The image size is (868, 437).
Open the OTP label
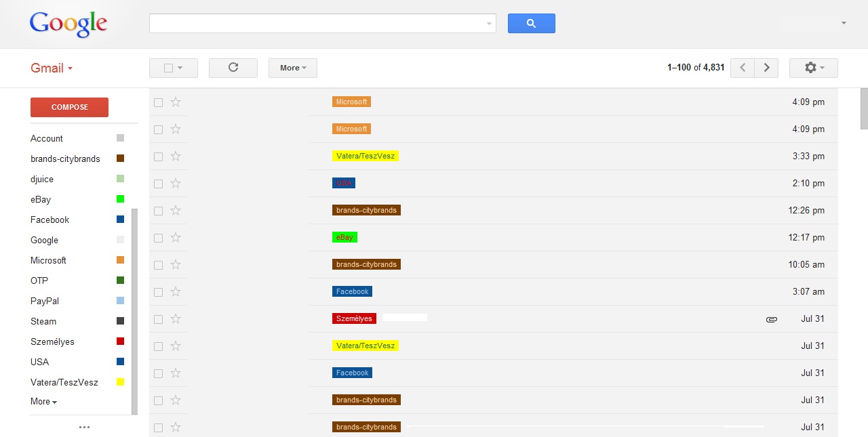[x=39, y=280]
